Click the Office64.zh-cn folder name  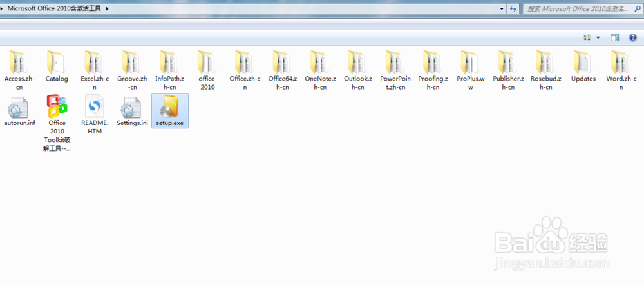click(283, 83)
